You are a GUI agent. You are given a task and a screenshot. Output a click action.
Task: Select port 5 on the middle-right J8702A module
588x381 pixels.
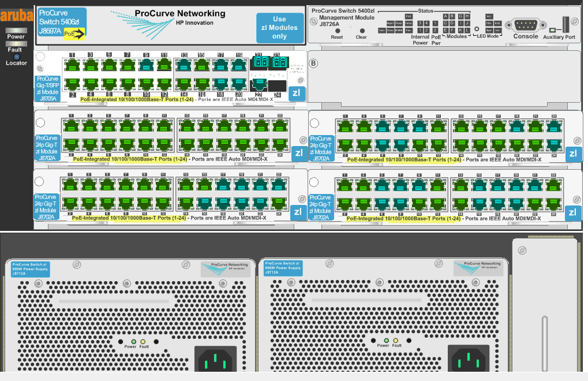point(382,126)
